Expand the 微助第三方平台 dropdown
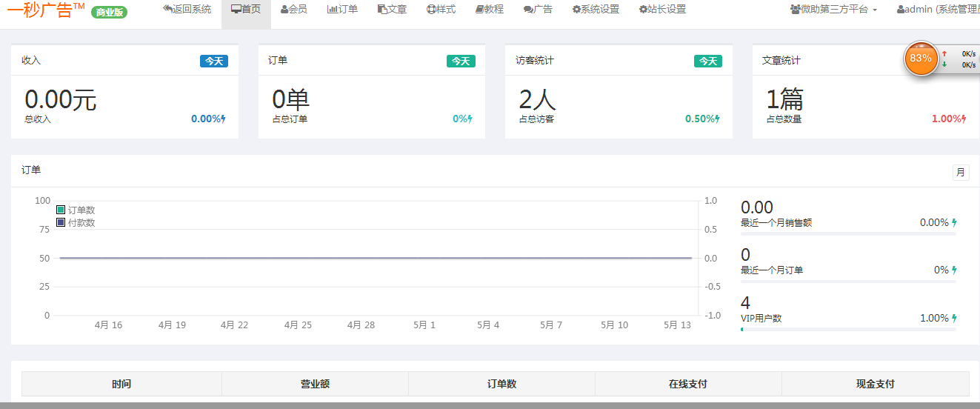 (833, 10)
